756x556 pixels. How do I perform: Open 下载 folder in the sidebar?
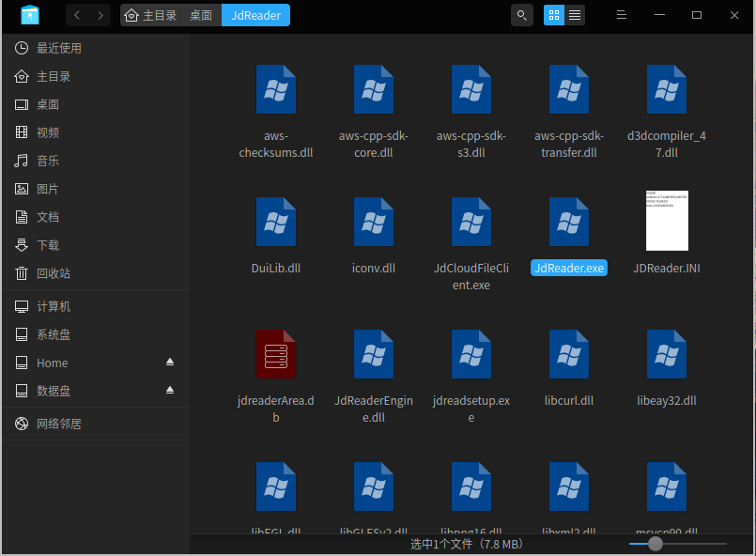click(x=96, y=245)
